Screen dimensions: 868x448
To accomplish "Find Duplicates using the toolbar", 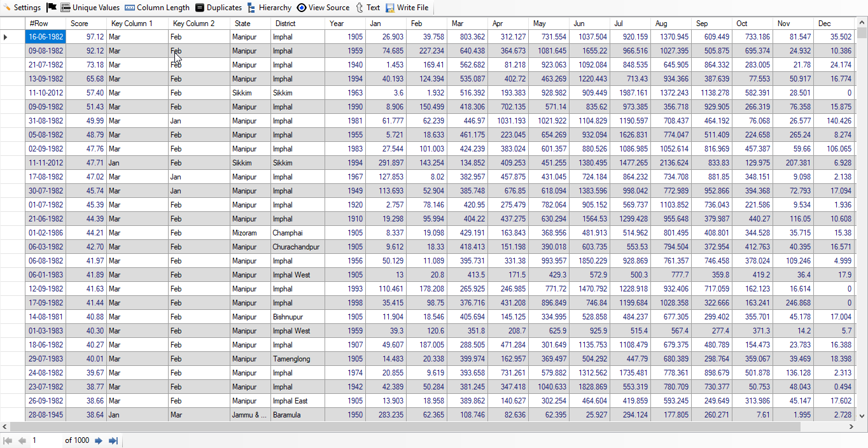I will (x=218, y=8).
